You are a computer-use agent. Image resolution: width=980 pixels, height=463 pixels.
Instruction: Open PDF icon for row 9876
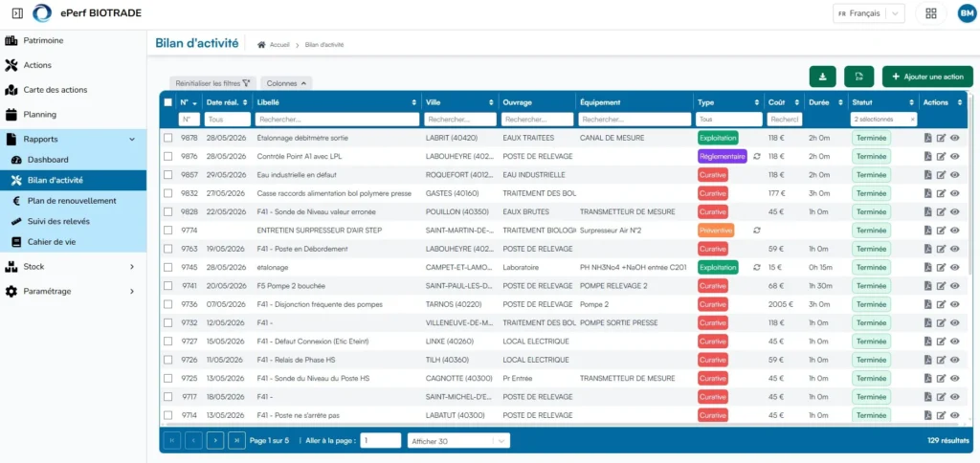[928, 156]
